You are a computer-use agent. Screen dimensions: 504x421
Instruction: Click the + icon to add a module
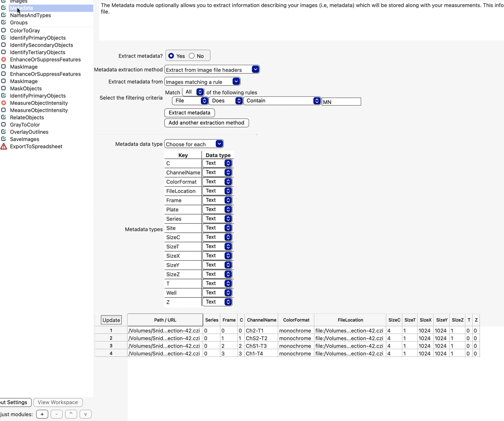pyautogui.click(x=42, y=414)
